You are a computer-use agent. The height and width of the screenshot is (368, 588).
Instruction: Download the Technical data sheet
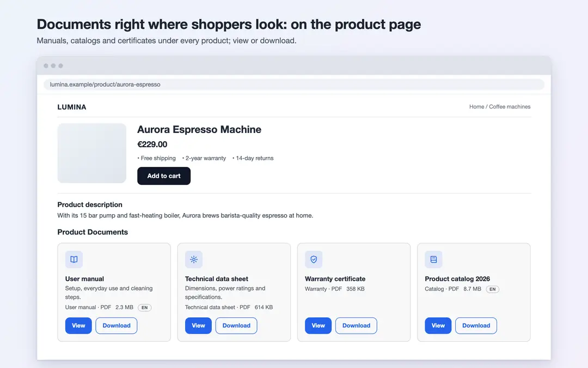click(x=236, y=325)
